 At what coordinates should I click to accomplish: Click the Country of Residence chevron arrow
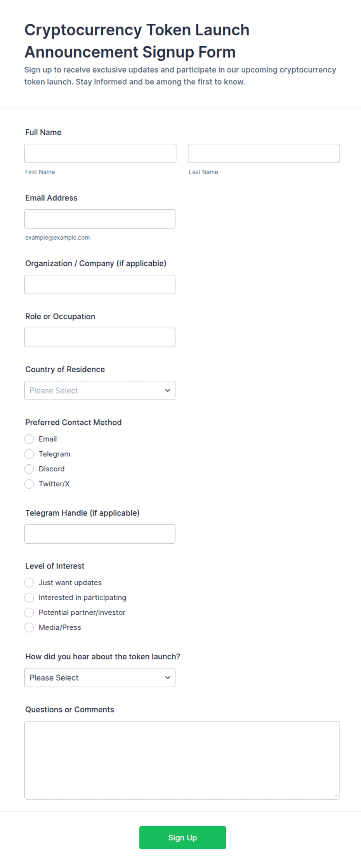point(168,390)
